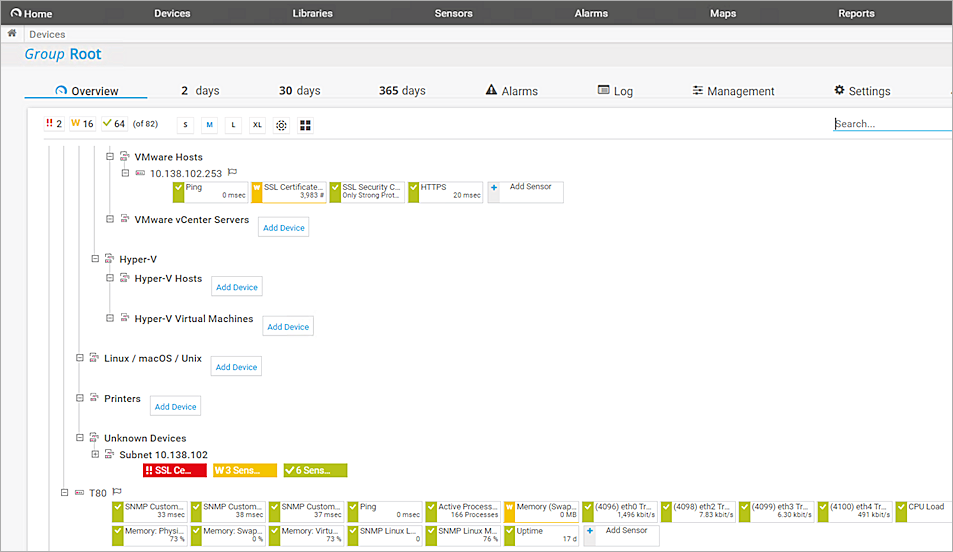Image resolution: width=953 pixels, height=552 pixels.
Task: Switch to sunburst view icon
Action: (x=282, y=125)
